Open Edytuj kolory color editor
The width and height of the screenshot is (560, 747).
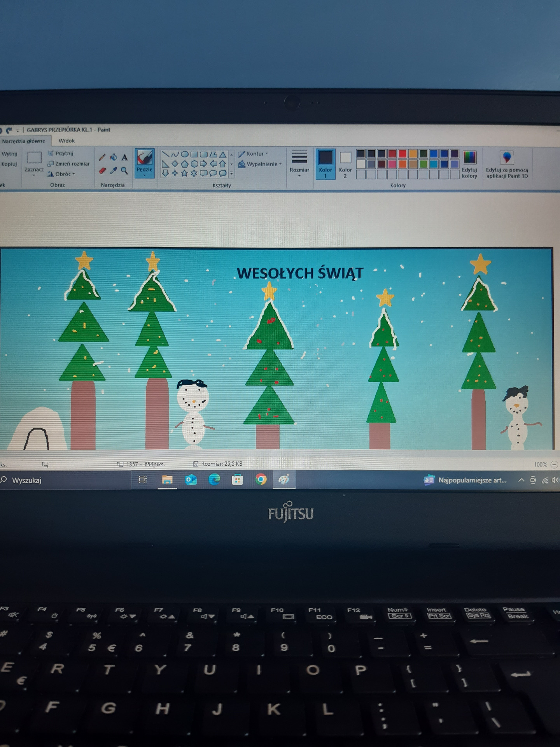tap(469, 164)
